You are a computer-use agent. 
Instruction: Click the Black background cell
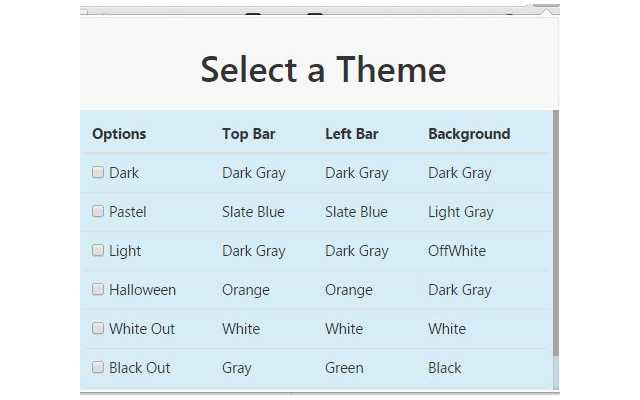click(445, 368)
